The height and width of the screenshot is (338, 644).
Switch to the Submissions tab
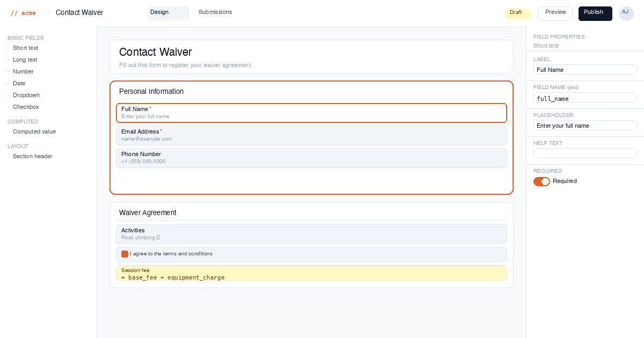coord(215,12)
